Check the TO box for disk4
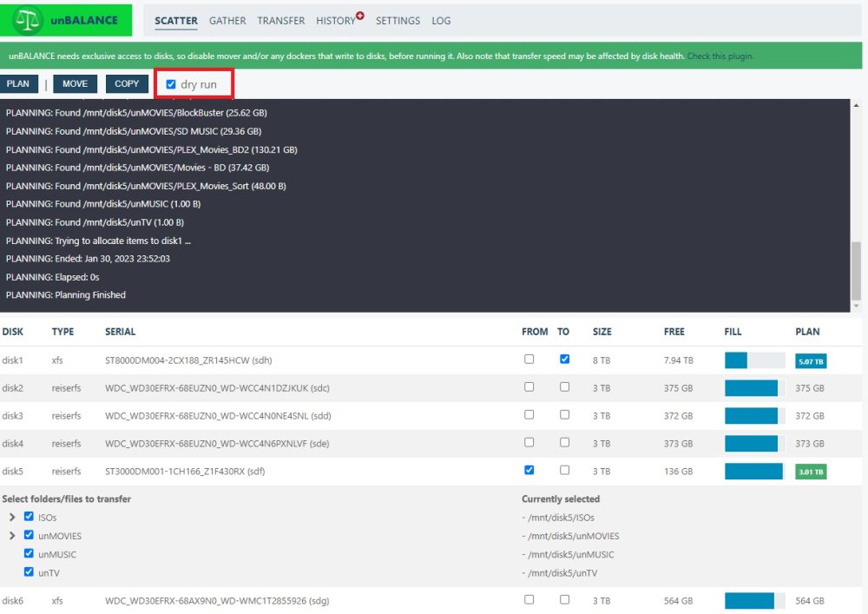 click(x=565, y=442)
